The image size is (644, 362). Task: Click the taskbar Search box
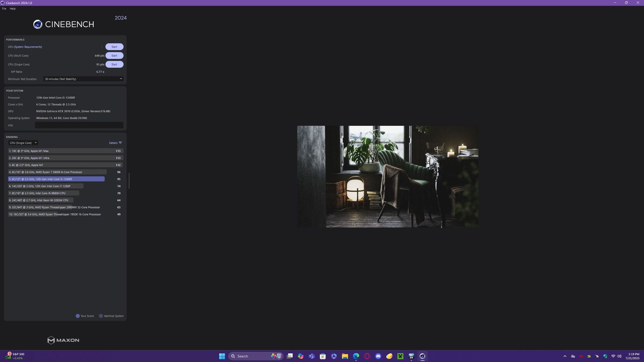[256, 356]
